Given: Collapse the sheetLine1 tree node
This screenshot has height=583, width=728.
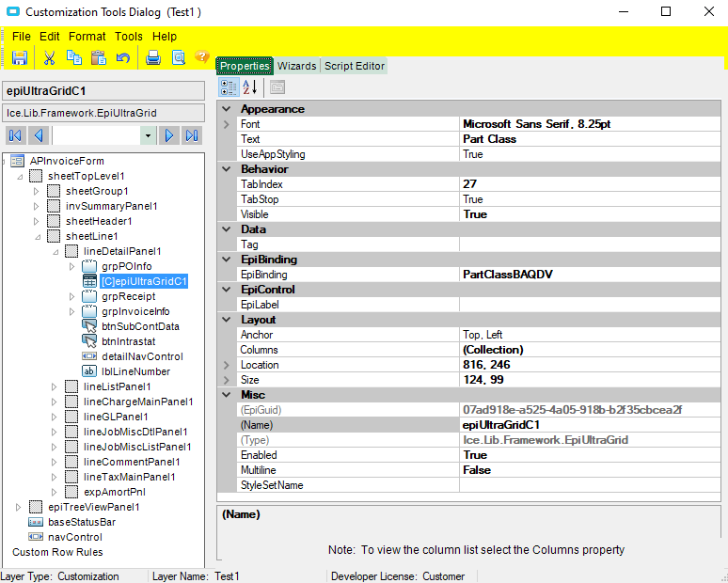Looking at the screenshot, I should [x=37, y=237].
